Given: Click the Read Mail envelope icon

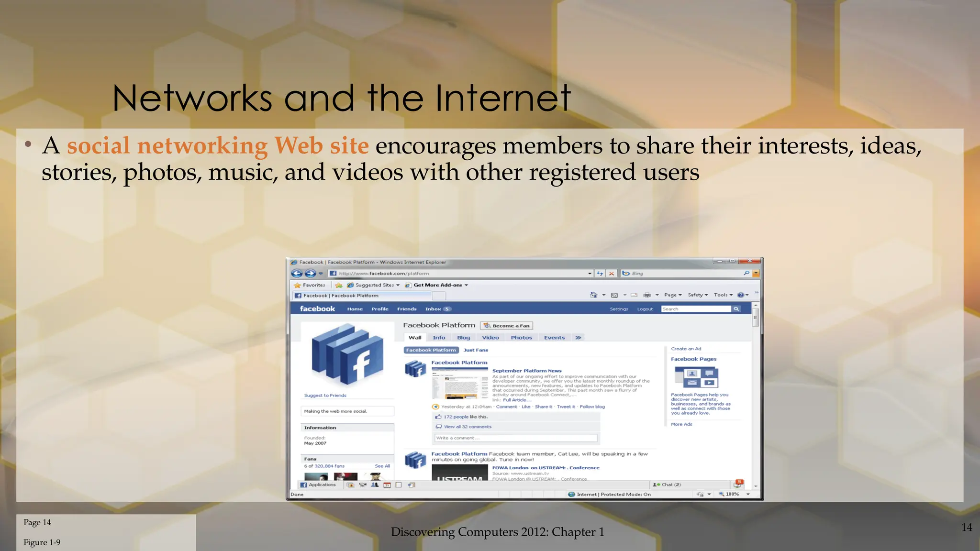Looking at the screenshot, I should tap(634, 295).
